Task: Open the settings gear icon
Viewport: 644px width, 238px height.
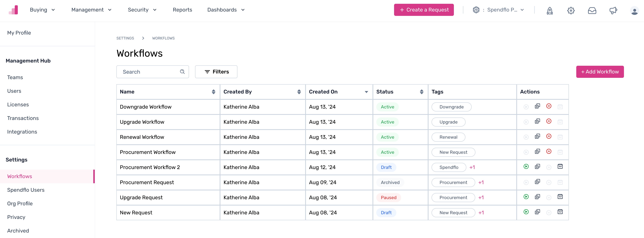Action: point(571,10)
